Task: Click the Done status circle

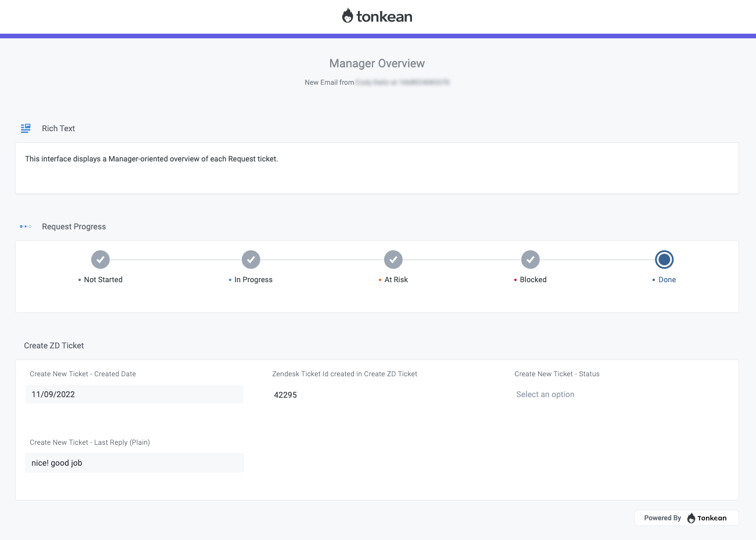Action: [664, 260]
